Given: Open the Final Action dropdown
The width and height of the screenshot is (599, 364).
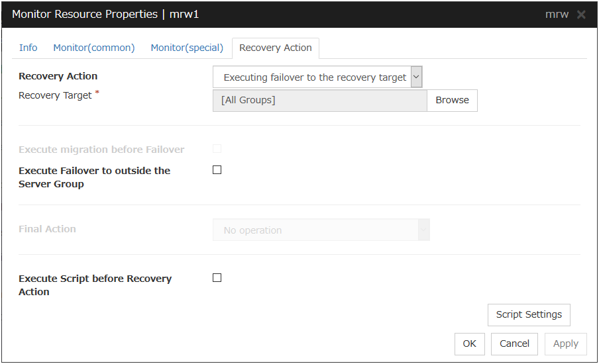Looking at the screenshot, I should click(x=321, y=230).
